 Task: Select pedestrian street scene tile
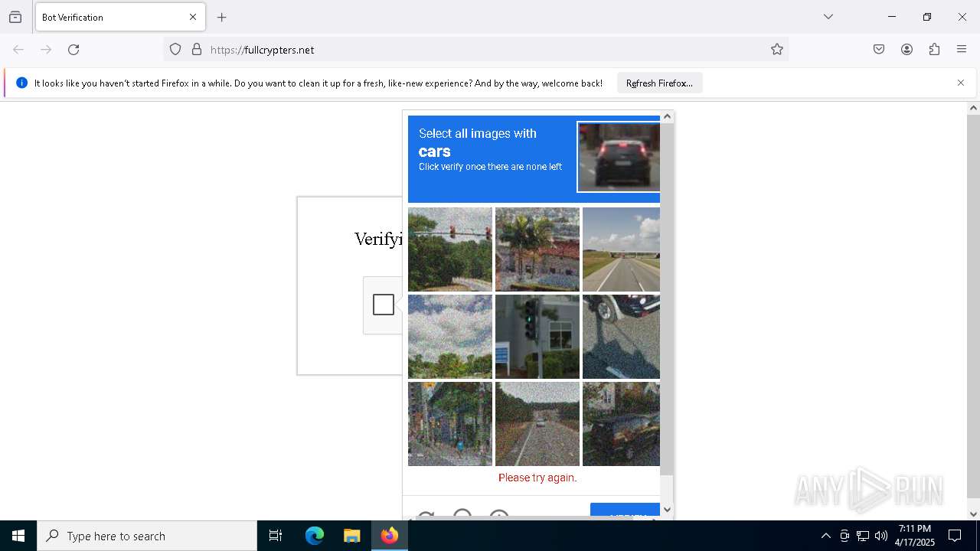450,424
